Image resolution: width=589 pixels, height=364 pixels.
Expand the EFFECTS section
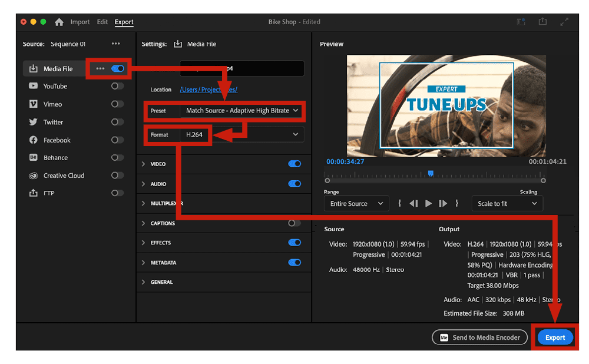point(144,243)
